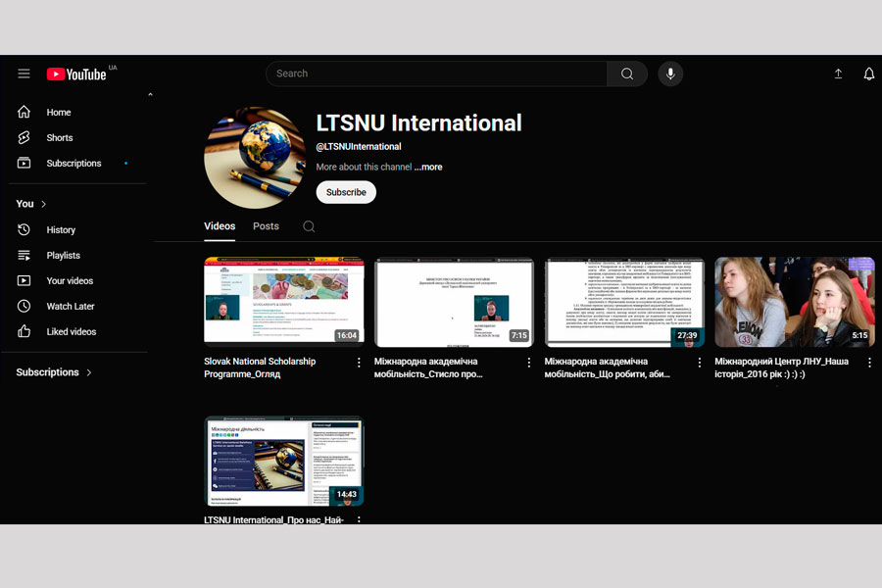Viewport: 882px width, 588px height.
Task: Collapse sidebar using the small up arrow
Action: pos(150,94)
